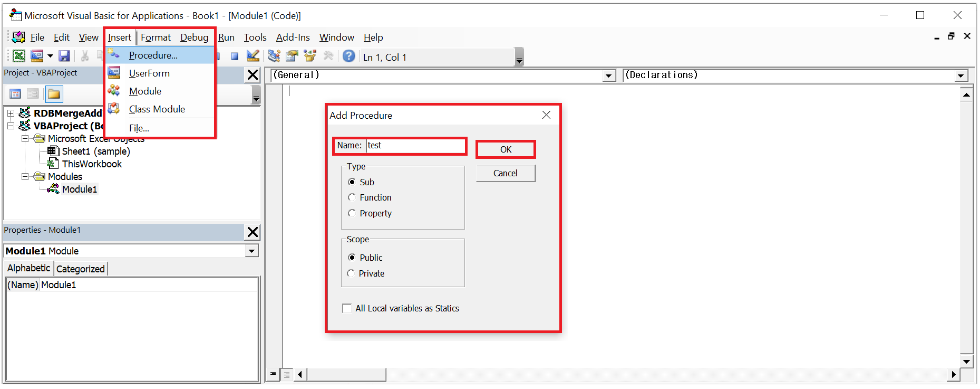Toggle Design Mode icon in toolbar
Viewport: 980px width, 389px height.
[x=253, y=56]
